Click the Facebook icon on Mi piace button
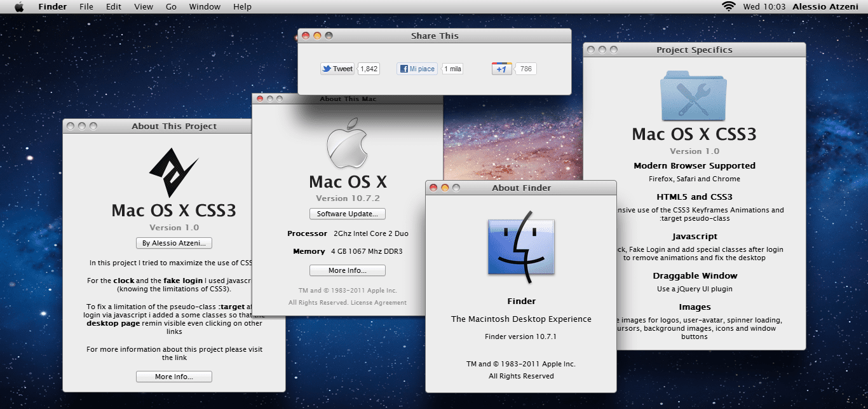 pos(405,68)
